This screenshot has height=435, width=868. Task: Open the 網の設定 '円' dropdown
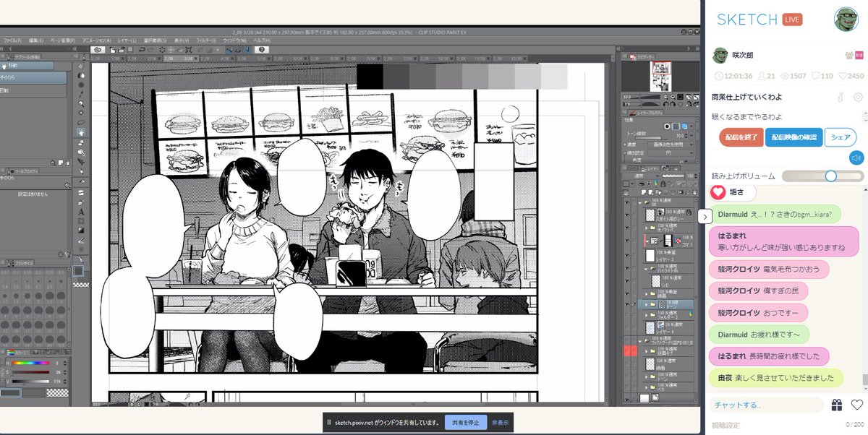click(x=671, y=152)
